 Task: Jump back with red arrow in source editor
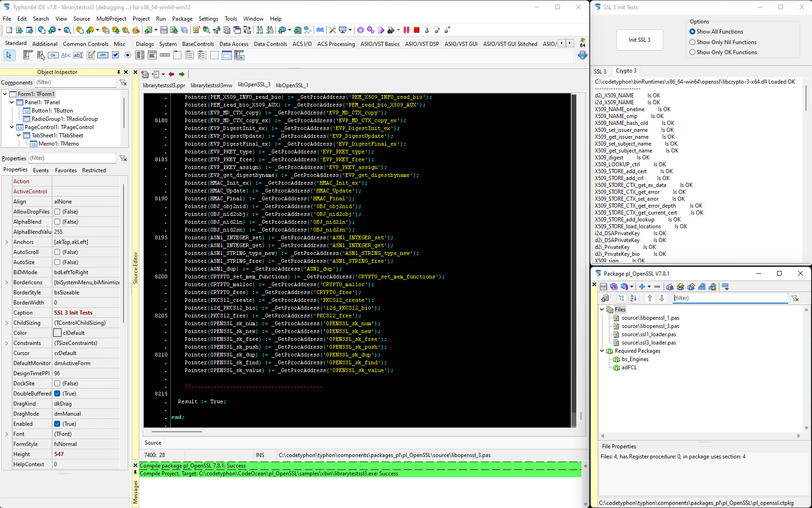pos(171,74)
